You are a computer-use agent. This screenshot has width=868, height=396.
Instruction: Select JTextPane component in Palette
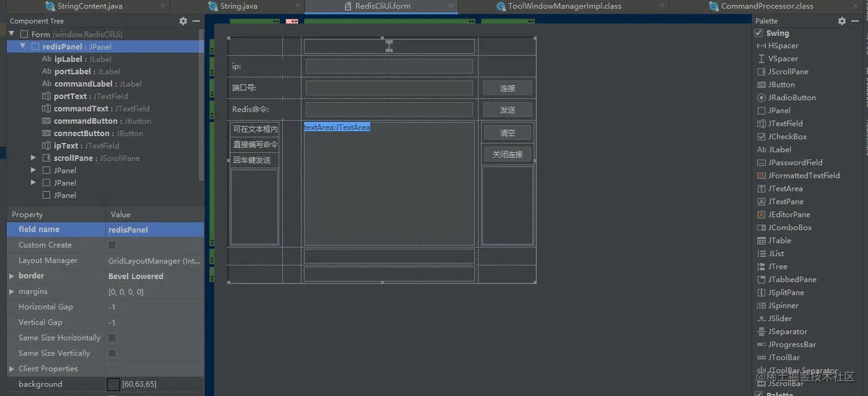click(780, 202)
